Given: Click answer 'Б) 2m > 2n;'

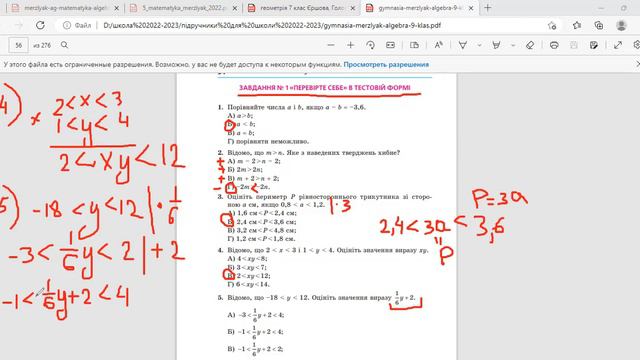Looking at the screenshot, I should point(245,169).
